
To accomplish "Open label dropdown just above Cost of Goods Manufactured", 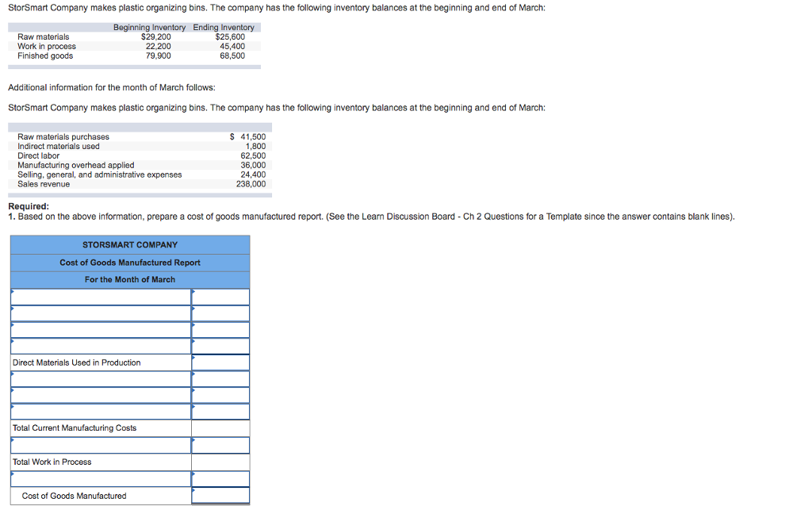I will click(101, 479).
